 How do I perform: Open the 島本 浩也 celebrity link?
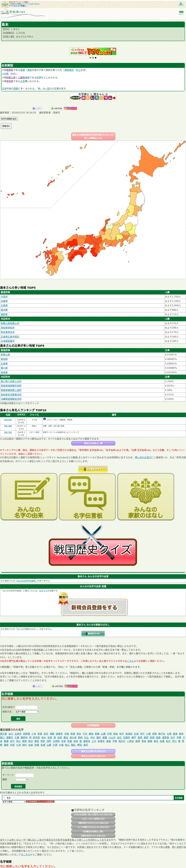8,432
